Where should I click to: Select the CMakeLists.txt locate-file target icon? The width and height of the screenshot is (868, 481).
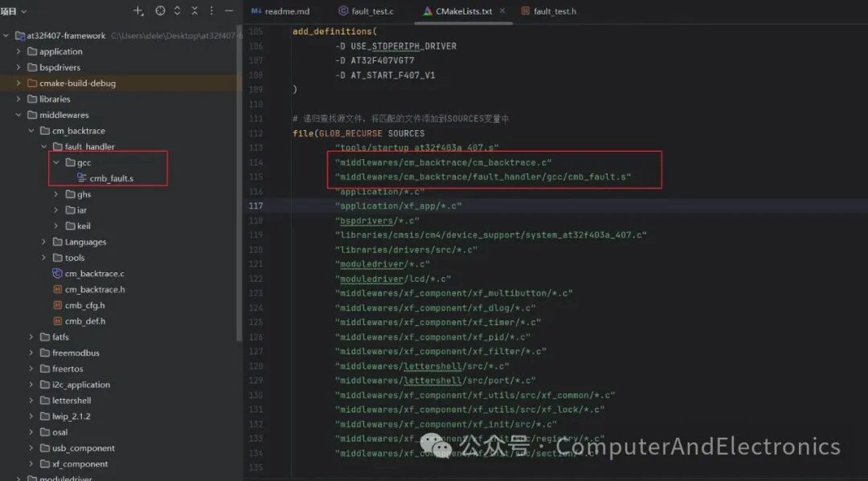point(161,10)
